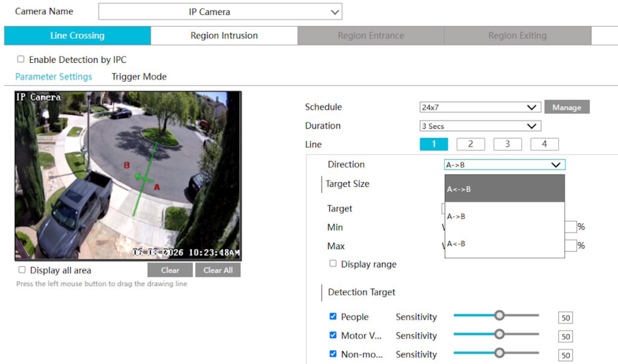Open the Camera Name dropdown

click(x=220, y=12)
